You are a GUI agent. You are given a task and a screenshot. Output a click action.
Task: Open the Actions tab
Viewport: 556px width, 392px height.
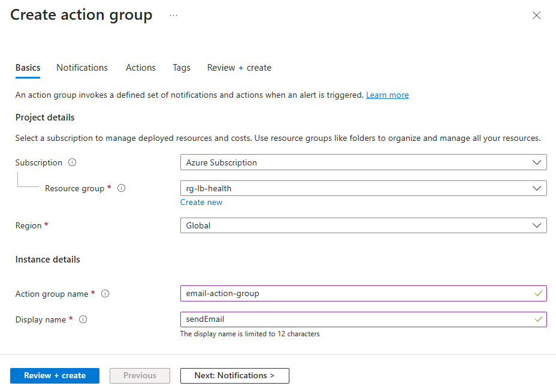pyautogui.click(x=141, y=68)
